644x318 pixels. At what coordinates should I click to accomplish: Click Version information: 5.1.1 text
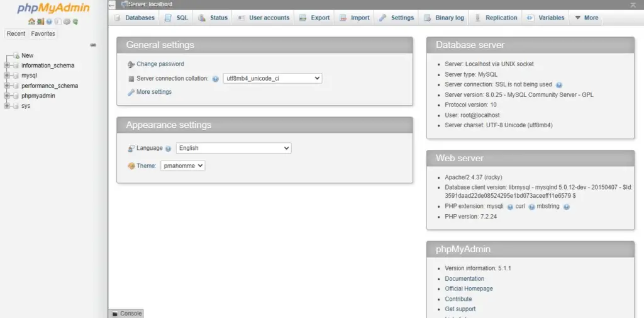click(478, 268)
